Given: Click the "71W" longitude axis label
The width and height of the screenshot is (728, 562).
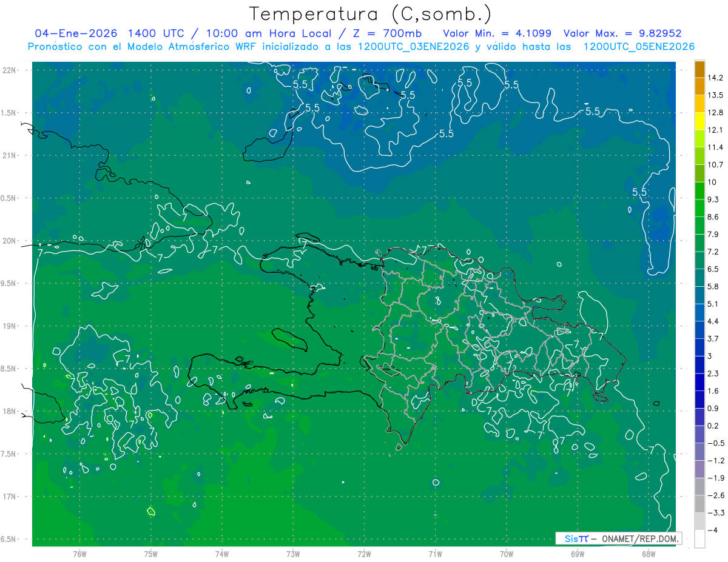Looking at the screenshot, I should (435, 554).
